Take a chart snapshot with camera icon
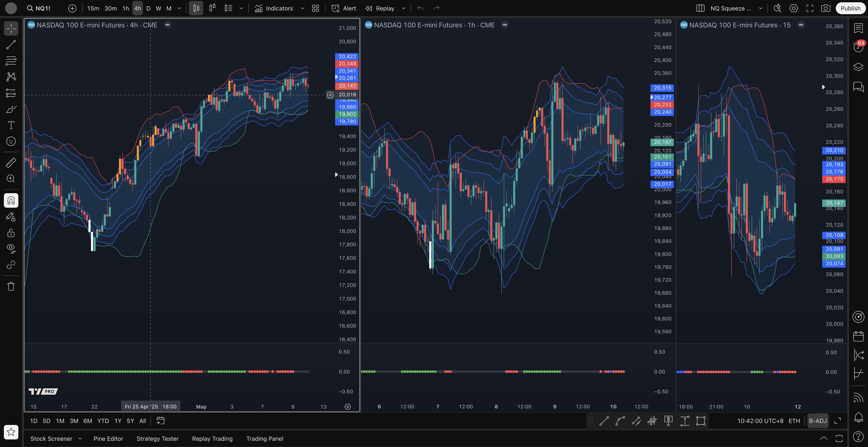This screenshot has height=447, width=868. coord(826,8)
